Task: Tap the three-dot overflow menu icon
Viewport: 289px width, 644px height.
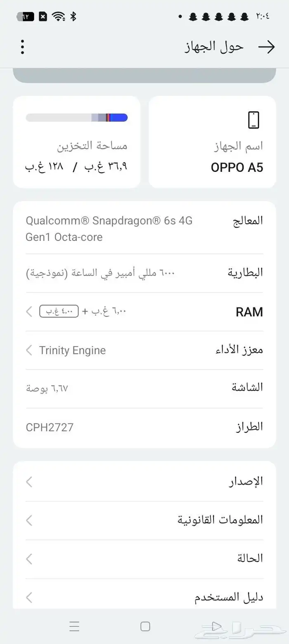Action: [x=22, y=47]
